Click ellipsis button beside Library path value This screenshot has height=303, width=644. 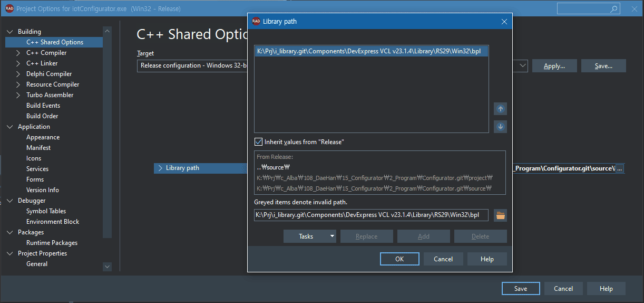pyautogui.click(x=619, y=168)
